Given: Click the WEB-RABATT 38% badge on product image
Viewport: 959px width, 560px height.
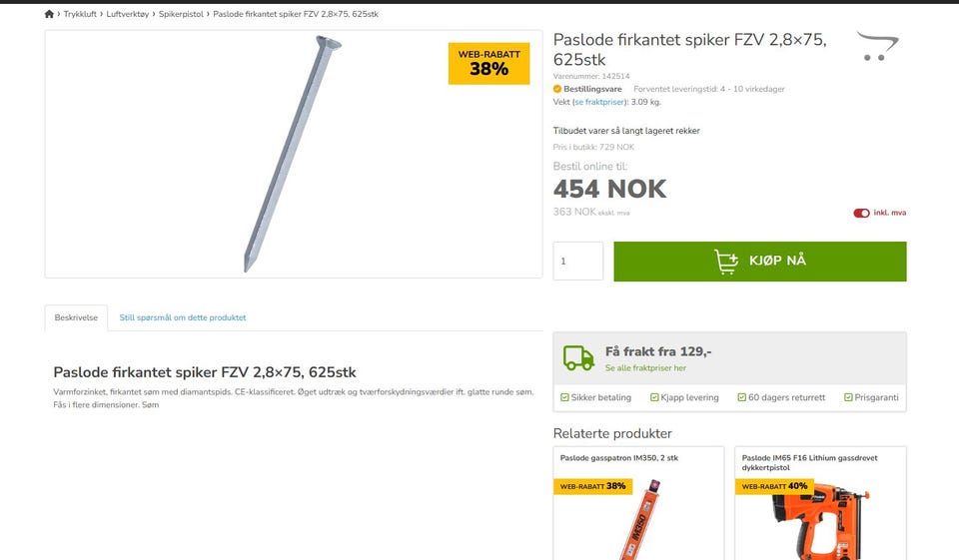Looking at the screenshot, I should pyautogui.click(x=488, y=64).
